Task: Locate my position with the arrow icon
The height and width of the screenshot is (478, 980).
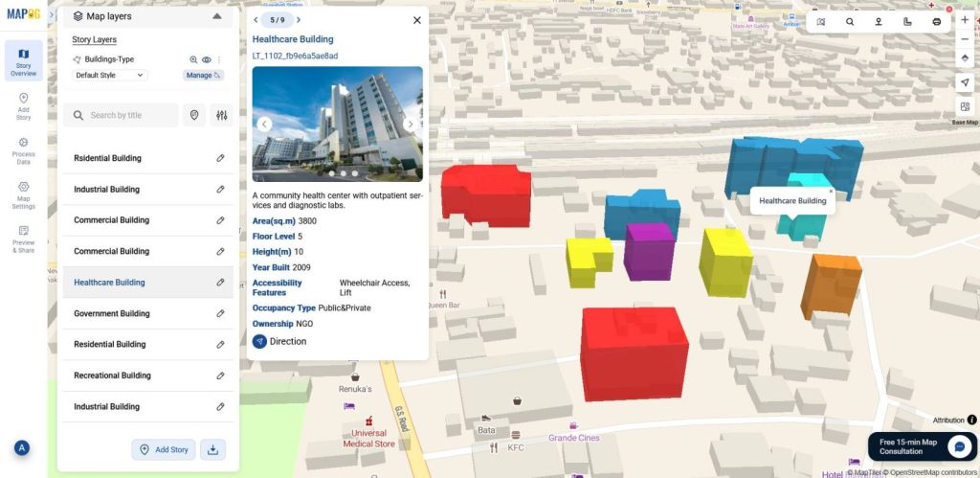Action: [965, 82]
